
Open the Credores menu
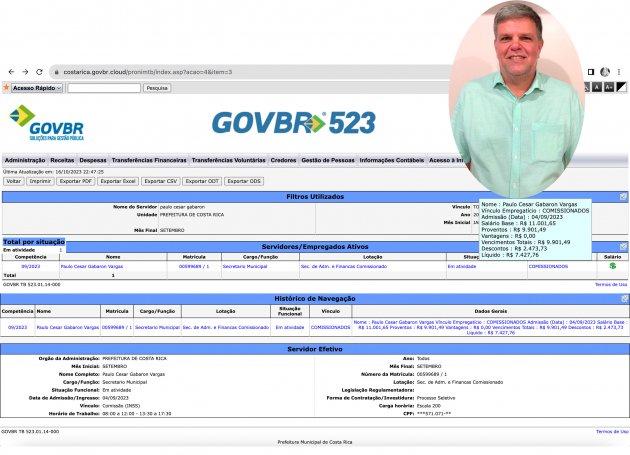click(x=283, y=160)
